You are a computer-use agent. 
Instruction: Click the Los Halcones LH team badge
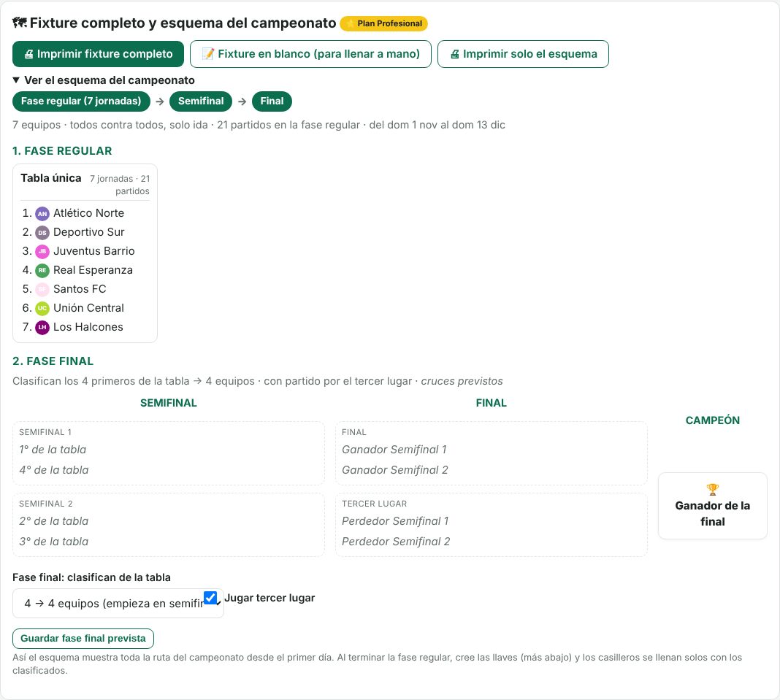coord(42,327)
